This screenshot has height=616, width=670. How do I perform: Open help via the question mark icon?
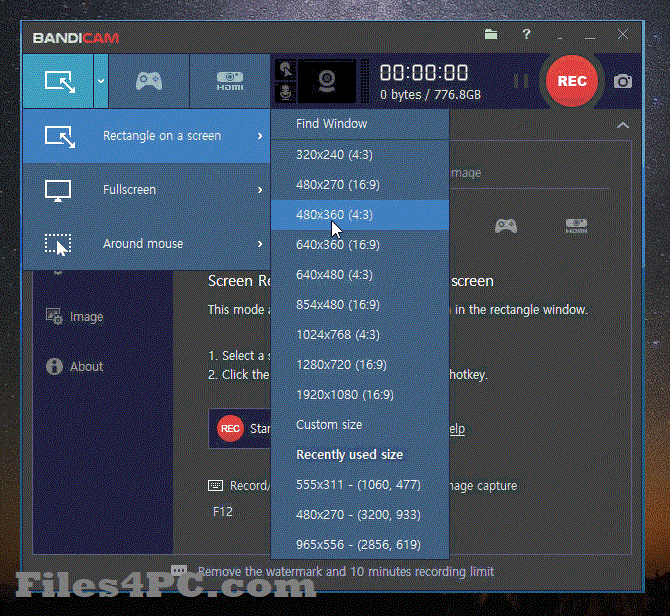click(526, 34)
